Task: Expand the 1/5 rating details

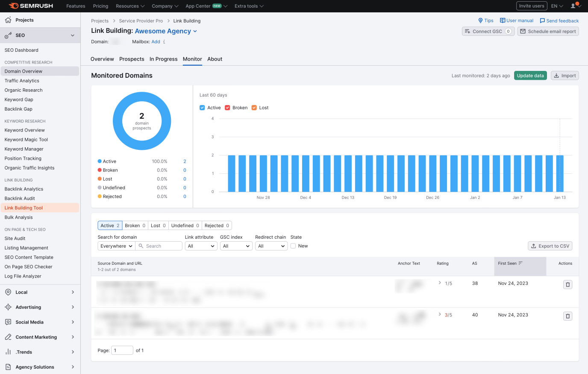Action: click(440, 283)
